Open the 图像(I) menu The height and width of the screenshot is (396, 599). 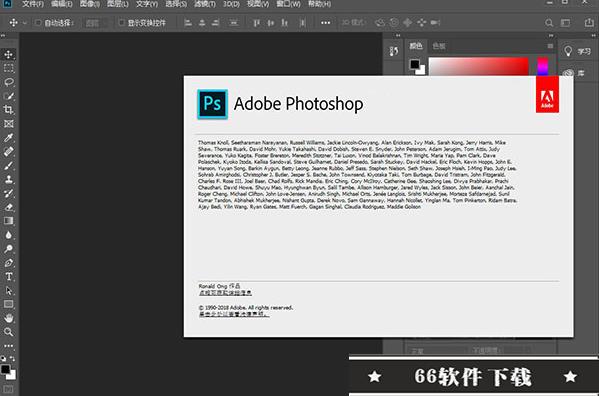[90, 4]
